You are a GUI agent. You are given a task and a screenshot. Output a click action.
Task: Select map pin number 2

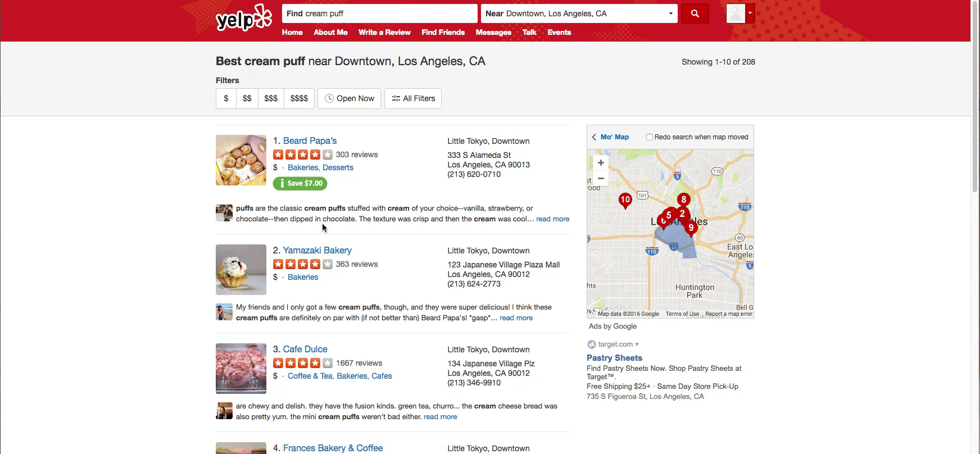[x=682, y=214]
